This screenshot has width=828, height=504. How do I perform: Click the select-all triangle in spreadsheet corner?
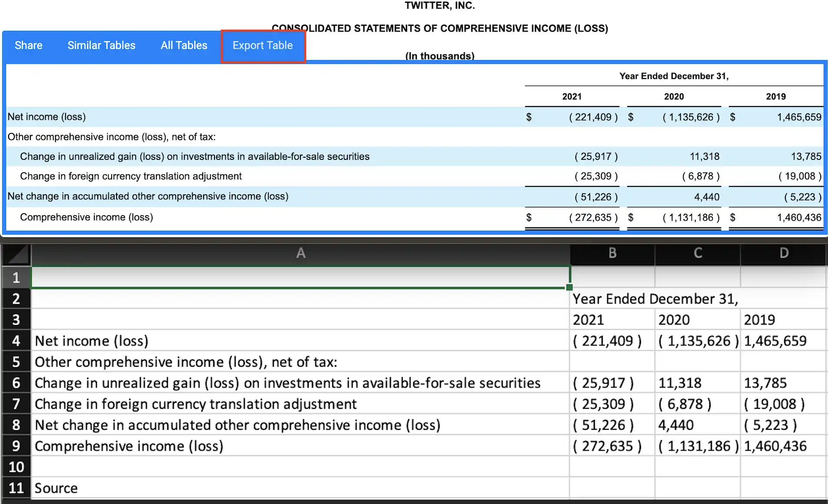click(16, 254)
